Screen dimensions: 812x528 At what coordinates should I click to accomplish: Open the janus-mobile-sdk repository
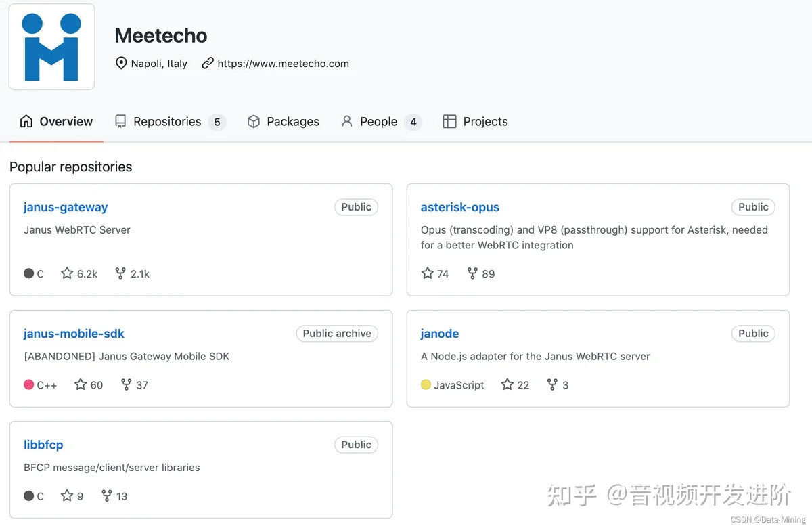(x=74, y=334)
